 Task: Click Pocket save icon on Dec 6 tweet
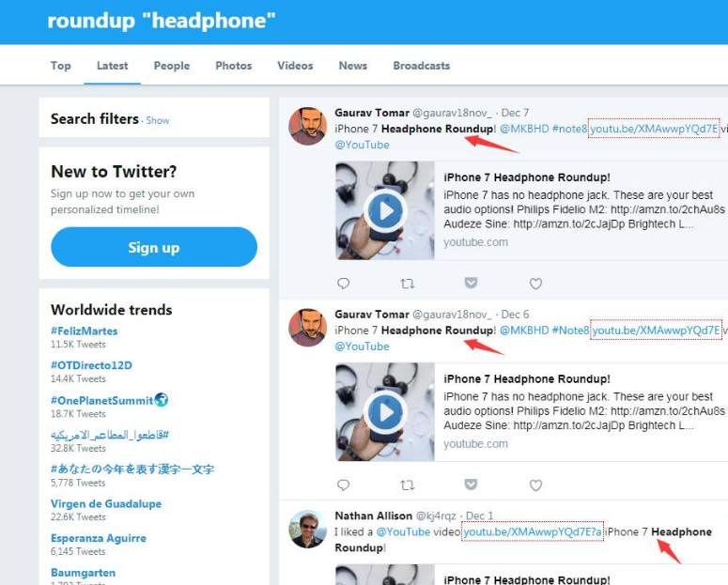[471, 485]
